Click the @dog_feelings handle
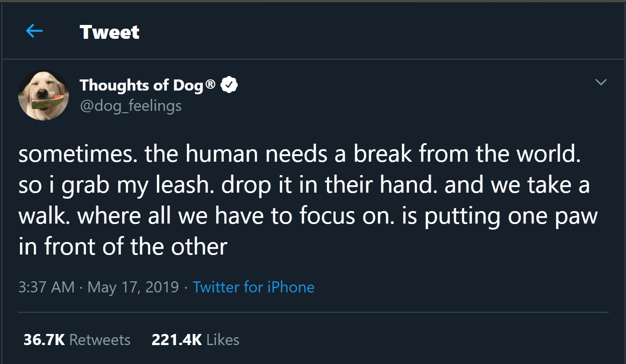Screen dimensions: 626x364 tap(131, 106)
